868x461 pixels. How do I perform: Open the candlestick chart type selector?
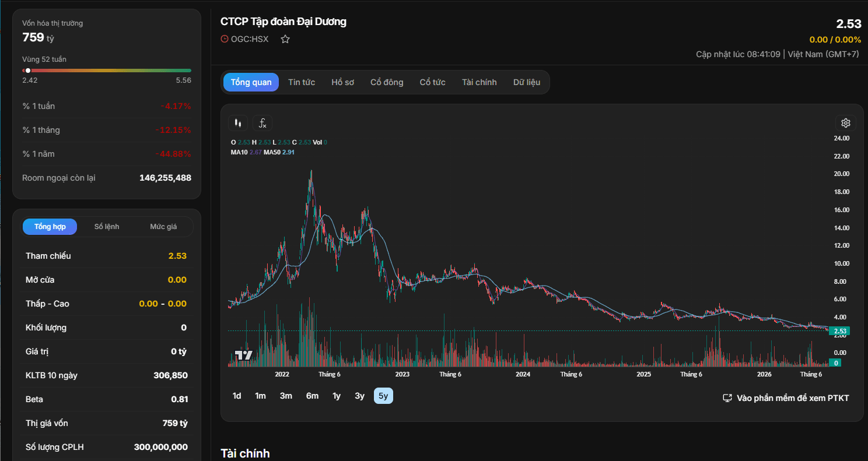coord(237,123)
